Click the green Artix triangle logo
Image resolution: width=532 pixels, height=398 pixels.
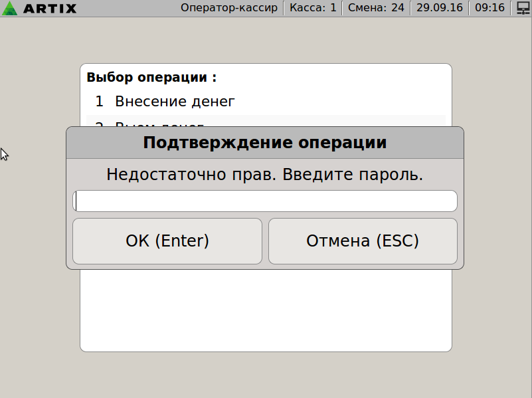pyautogui.click(x=9, y=8)
